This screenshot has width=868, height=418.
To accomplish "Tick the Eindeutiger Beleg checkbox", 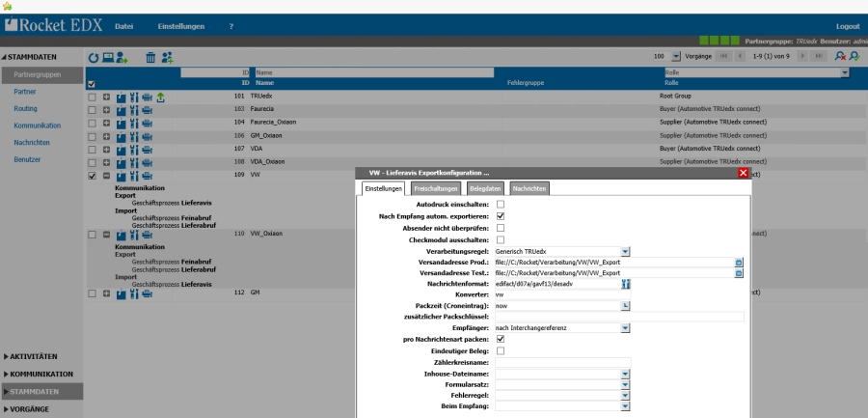I will (501, 351).
